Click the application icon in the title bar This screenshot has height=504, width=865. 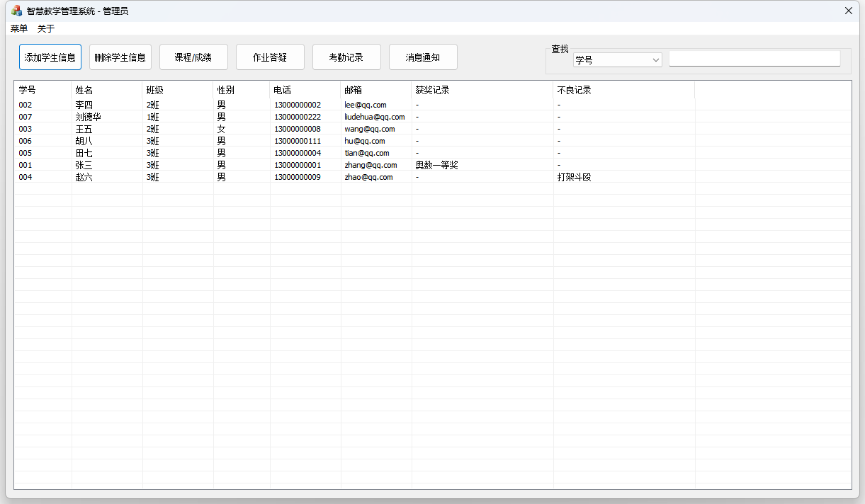coord(16,11)
